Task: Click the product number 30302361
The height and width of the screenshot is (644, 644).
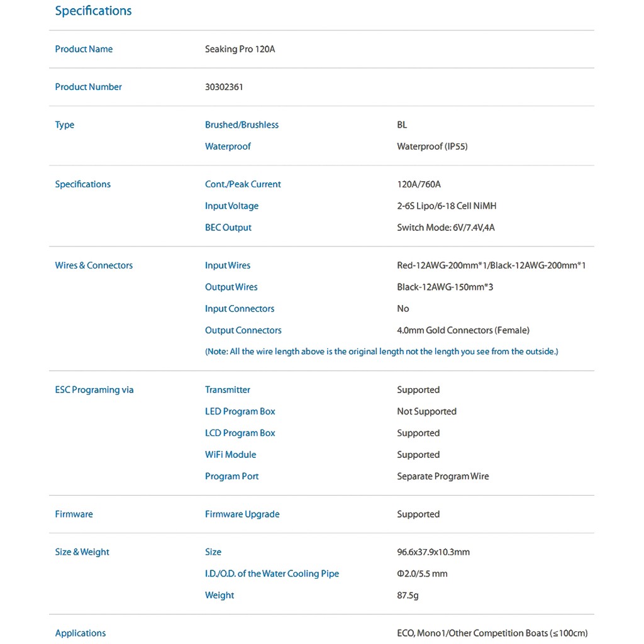Action: (224, 87)
